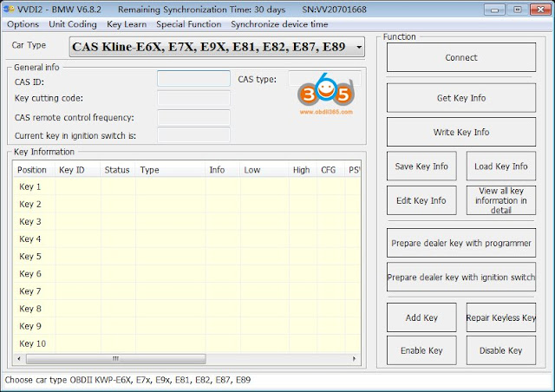
Task: Click Synchronize device time menu
Action: click(x=279, y=24)
